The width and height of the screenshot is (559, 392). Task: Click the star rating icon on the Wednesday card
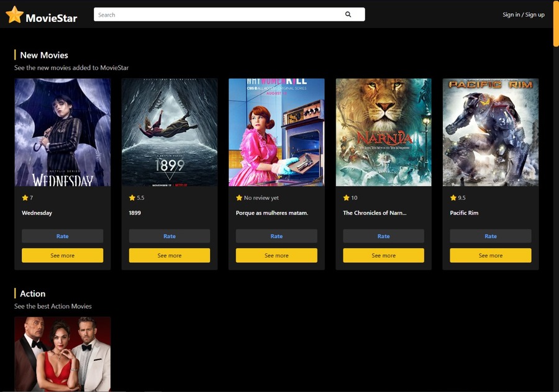[24, 198]
